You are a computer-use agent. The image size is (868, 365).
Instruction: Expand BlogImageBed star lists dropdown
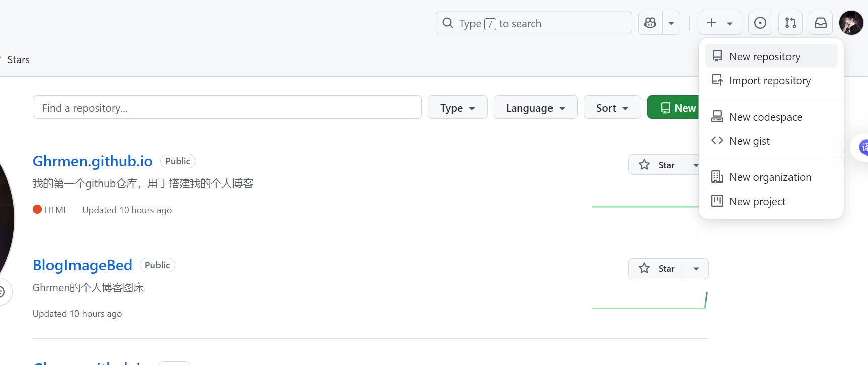coord(696,268)
